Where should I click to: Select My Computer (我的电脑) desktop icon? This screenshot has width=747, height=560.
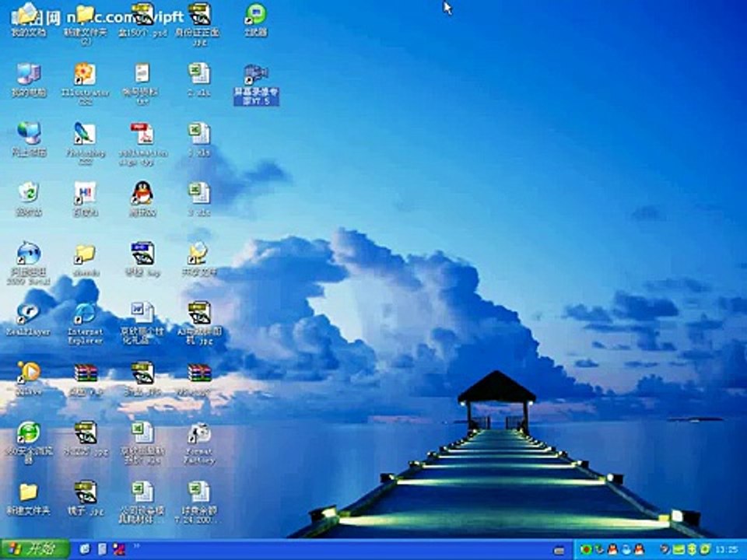29,80
